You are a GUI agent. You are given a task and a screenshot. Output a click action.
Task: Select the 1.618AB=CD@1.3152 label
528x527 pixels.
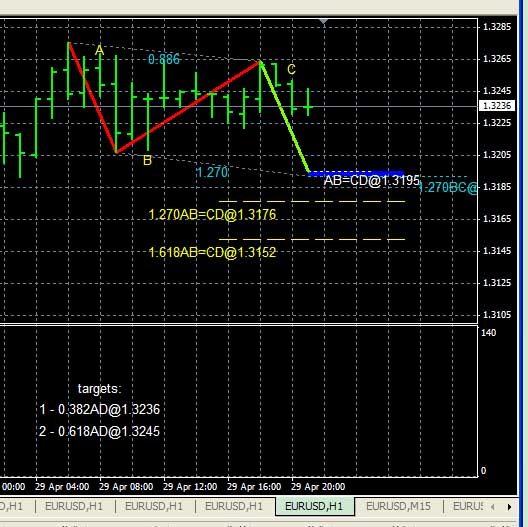point(212,252)
